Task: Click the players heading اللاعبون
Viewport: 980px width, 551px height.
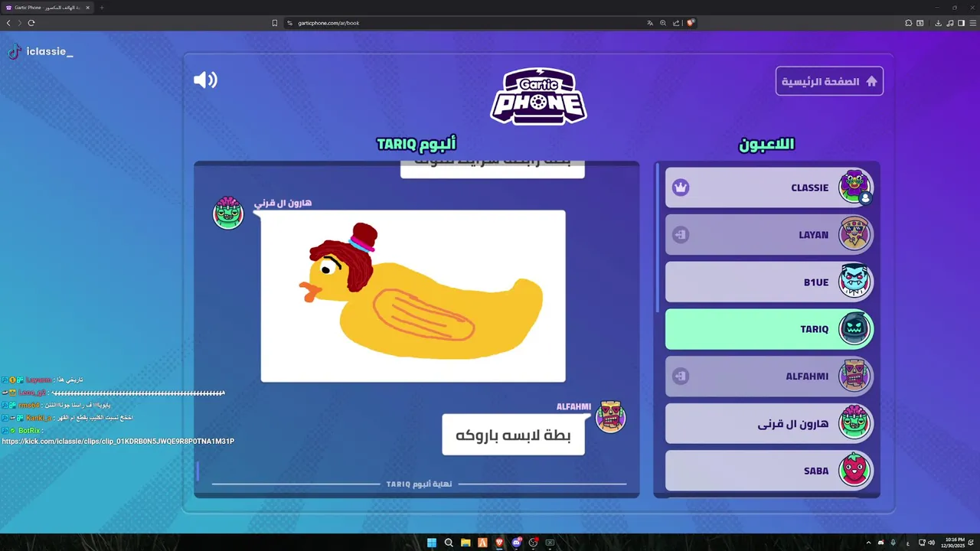Action: click(x=766, y=144)
